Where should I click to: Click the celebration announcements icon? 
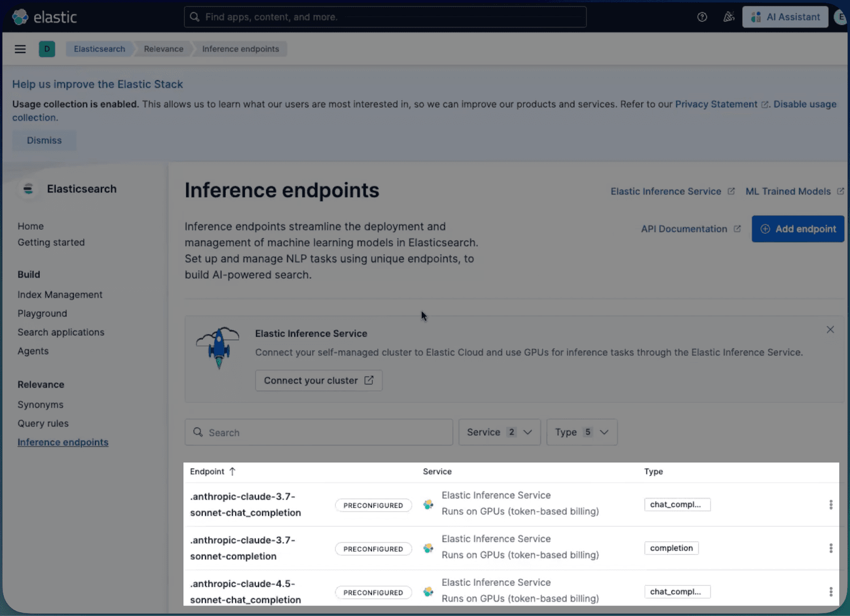pos(728,16)
